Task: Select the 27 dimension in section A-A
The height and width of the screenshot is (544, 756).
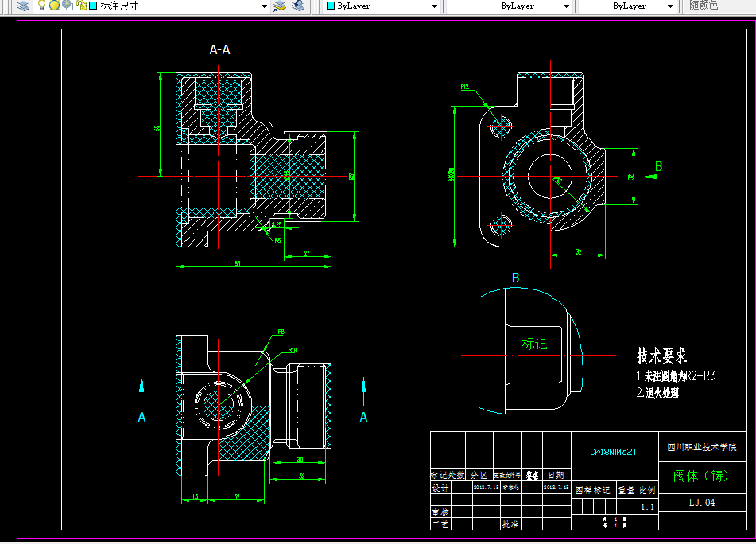Action: (307, 253)
